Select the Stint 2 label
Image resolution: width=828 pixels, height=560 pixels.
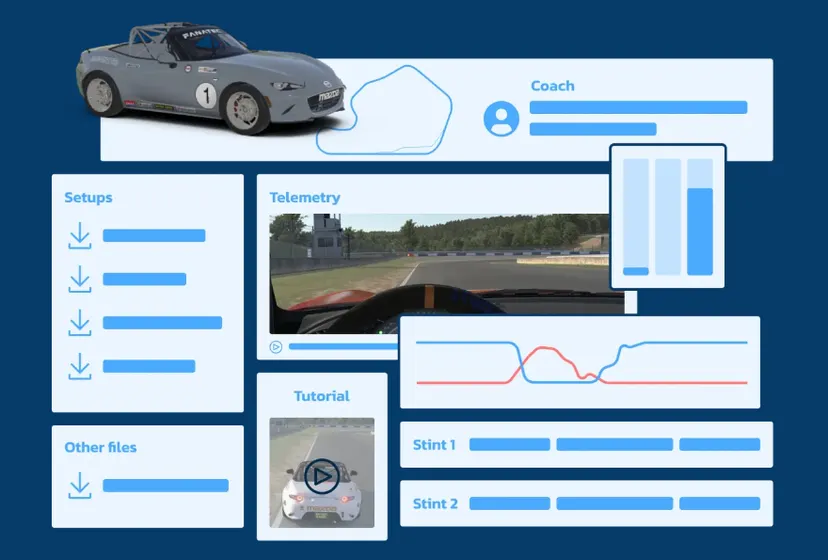coord(435,503)
